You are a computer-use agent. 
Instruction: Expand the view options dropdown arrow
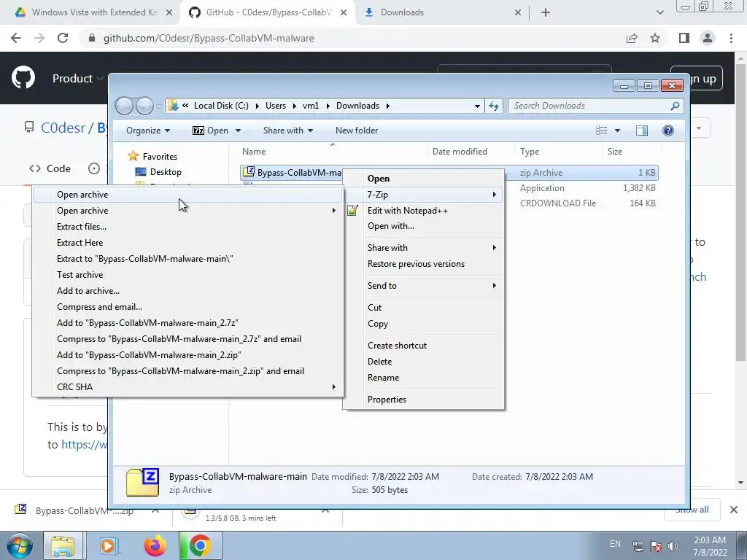(617, 131)
